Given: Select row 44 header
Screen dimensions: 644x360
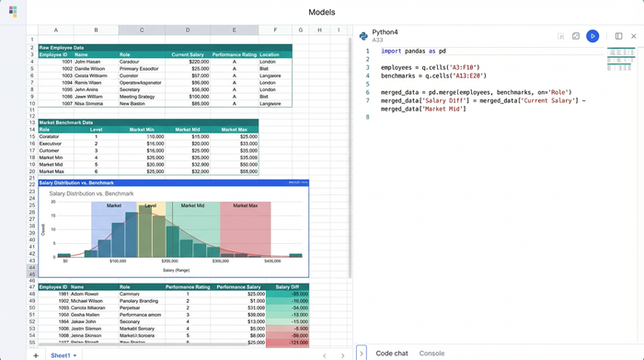Looking at the screenshot, I should 32,268.
